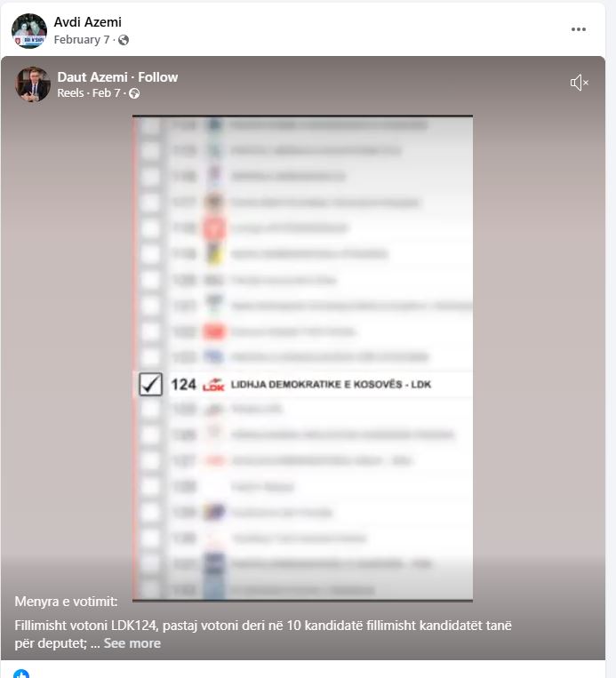Click the checked box next to number 124
The image size is (616, 678).
(x=150, y=384)
